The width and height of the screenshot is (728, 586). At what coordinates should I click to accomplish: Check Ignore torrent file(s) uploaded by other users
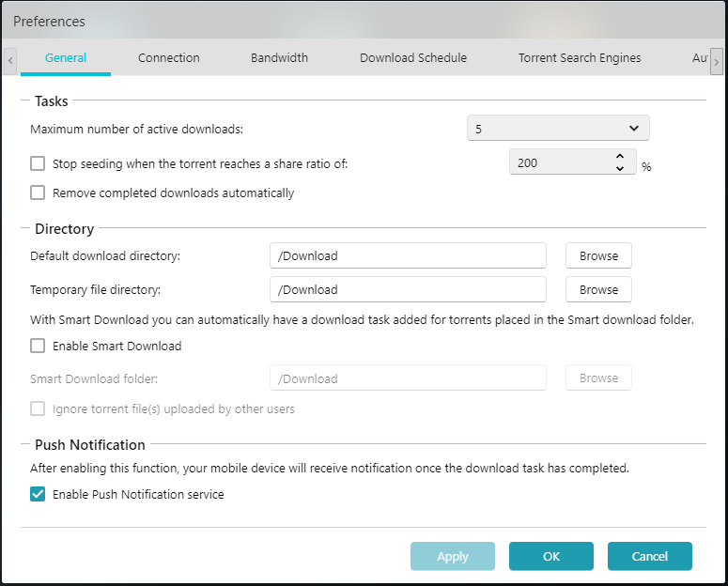tap(38, 409)
